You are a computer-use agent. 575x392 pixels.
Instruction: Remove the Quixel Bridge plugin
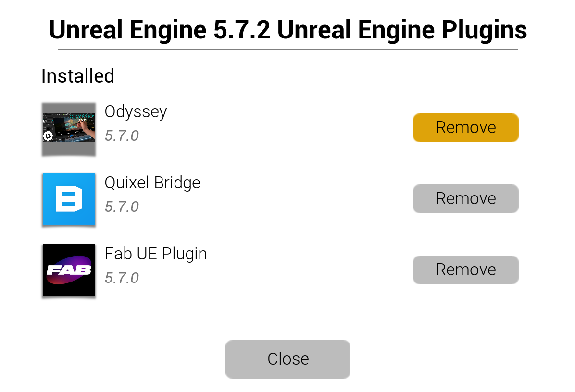465,199
